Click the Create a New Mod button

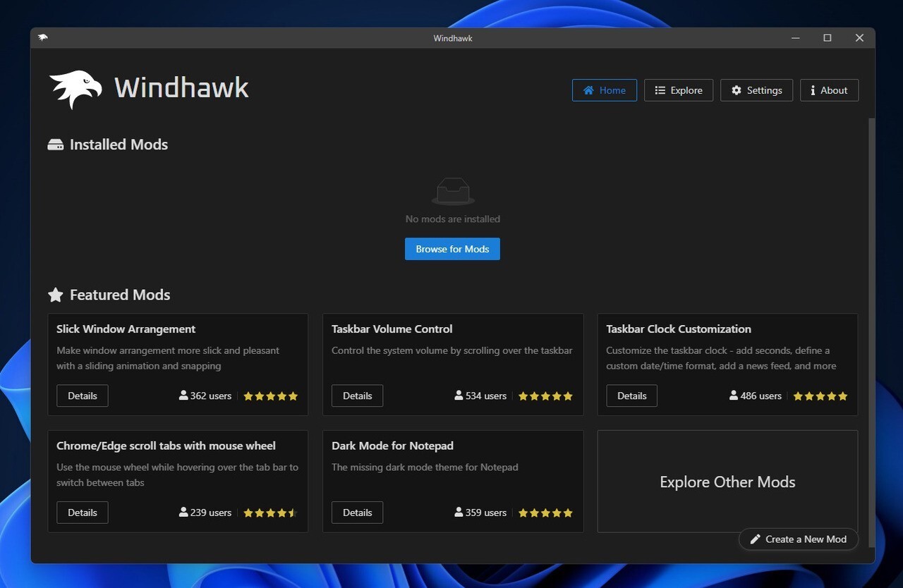click(799, 539)
